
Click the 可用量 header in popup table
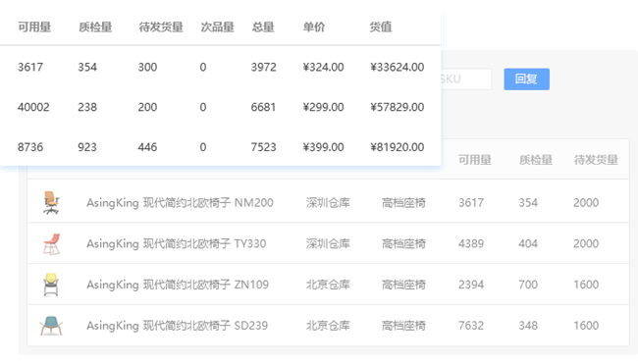click(34, 27)
